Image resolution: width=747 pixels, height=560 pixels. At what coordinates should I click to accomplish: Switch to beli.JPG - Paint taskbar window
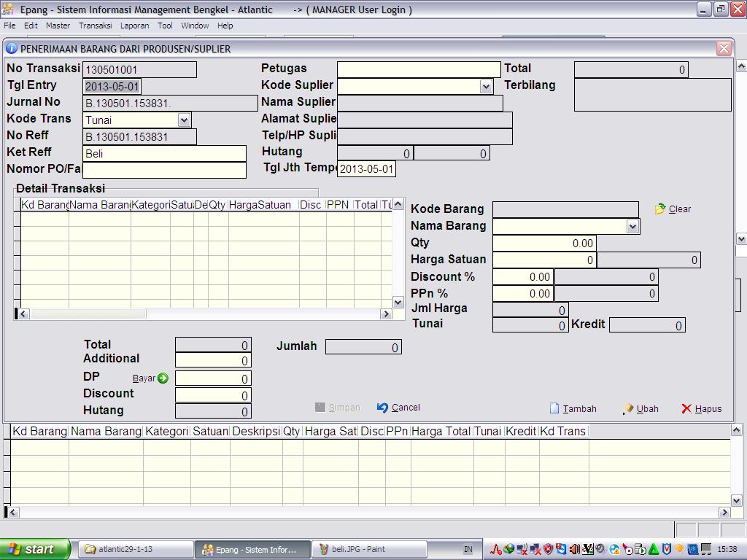click(x=357, y=549)
